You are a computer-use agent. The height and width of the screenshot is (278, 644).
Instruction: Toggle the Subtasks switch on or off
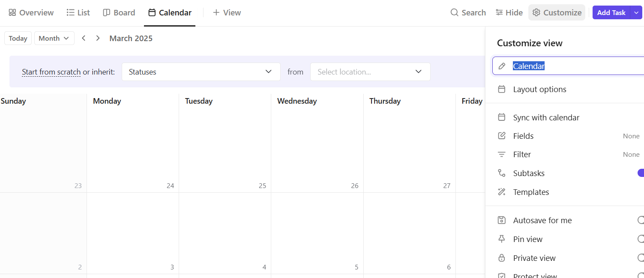[x=641, y=173]
